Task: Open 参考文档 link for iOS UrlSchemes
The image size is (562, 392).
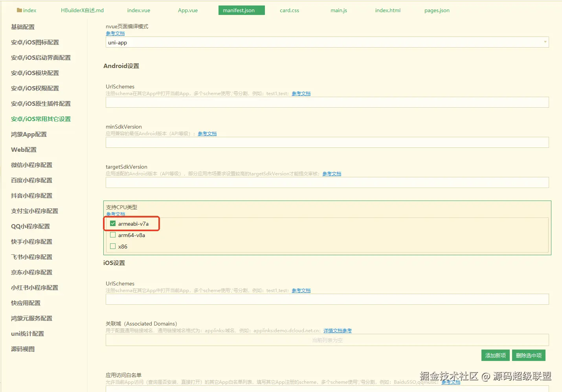Action: tap(301, 291)
